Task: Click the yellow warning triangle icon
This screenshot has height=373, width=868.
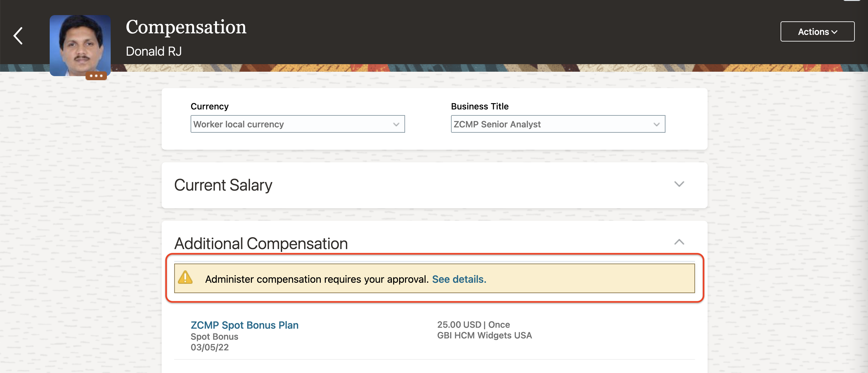Action: 185,278
